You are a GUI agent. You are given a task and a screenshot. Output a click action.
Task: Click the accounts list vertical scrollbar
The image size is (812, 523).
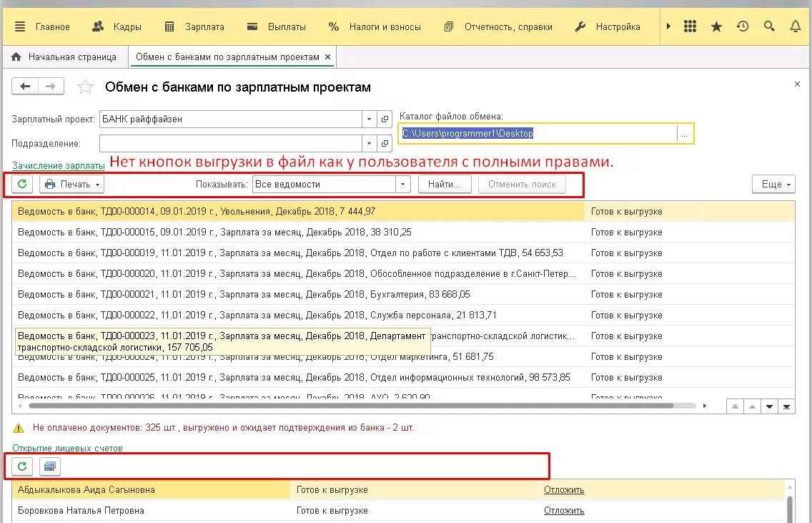tap(790, 508)
